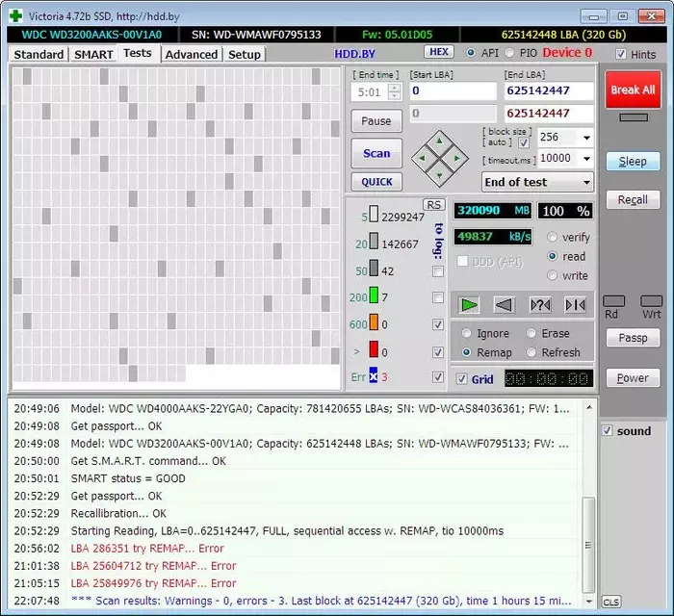Click the white 5 ms block swatch

pos(374,214)
